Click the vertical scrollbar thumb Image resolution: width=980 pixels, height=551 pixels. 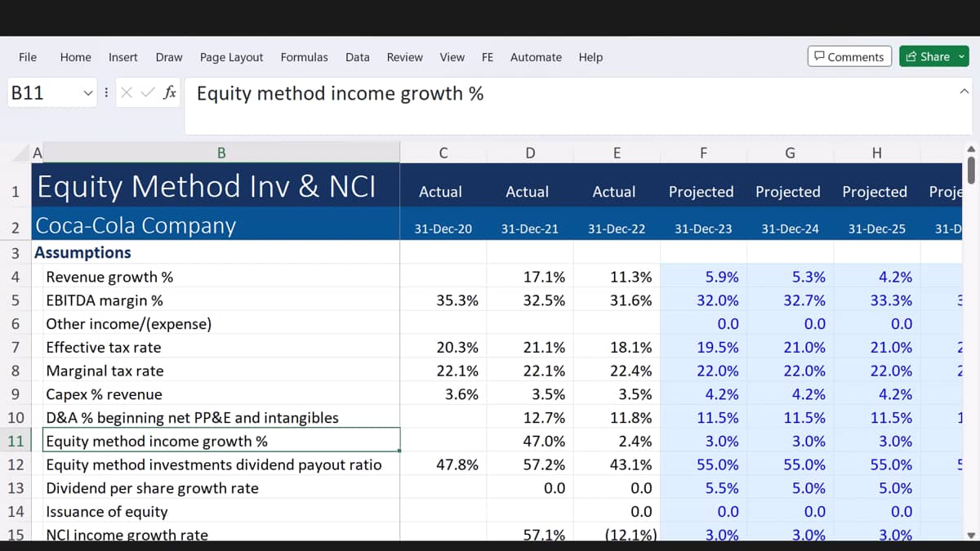(971, 171)
